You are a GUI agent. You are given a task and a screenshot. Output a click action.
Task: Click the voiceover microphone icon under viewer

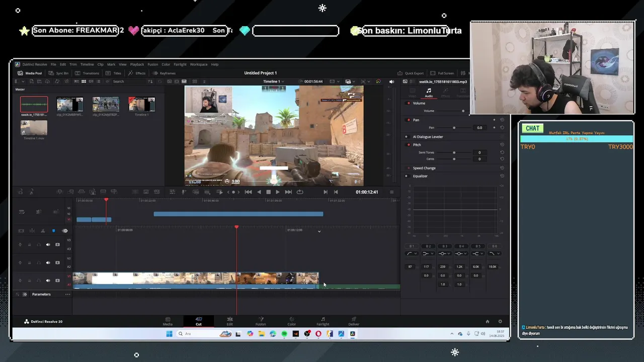click(184, 192)
